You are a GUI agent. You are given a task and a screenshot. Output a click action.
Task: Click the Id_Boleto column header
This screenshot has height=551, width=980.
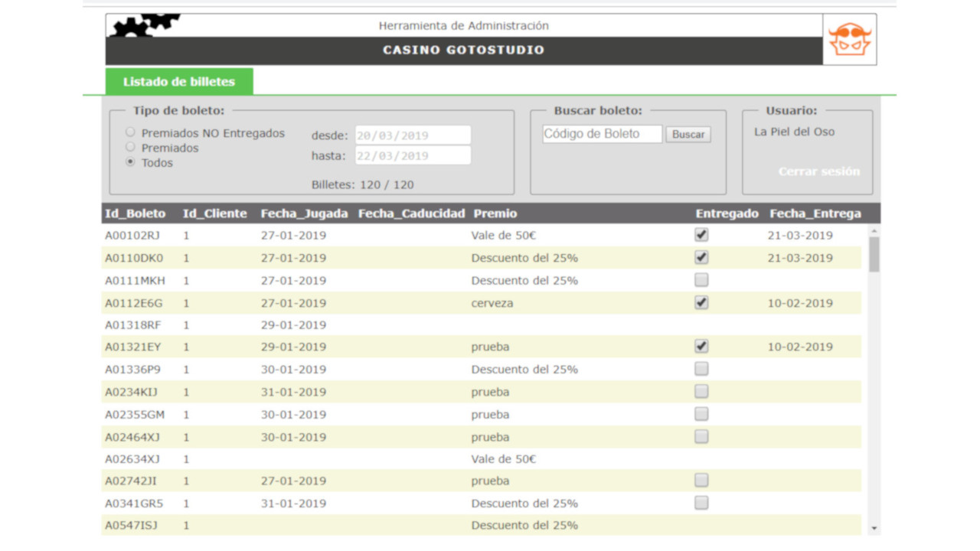pyautogui.click(x=136, y=214)
